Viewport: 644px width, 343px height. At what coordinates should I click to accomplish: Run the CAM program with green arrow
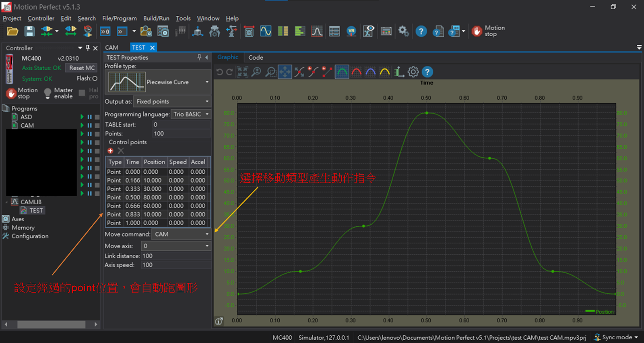[x=82, y=125]
